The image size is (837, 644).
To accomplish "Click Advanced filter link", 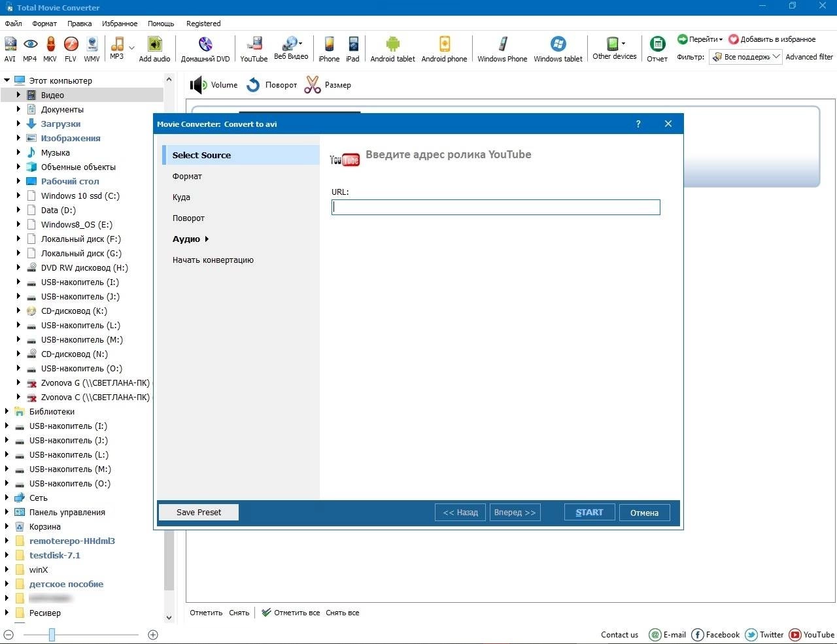I will [x=809, y=57].
